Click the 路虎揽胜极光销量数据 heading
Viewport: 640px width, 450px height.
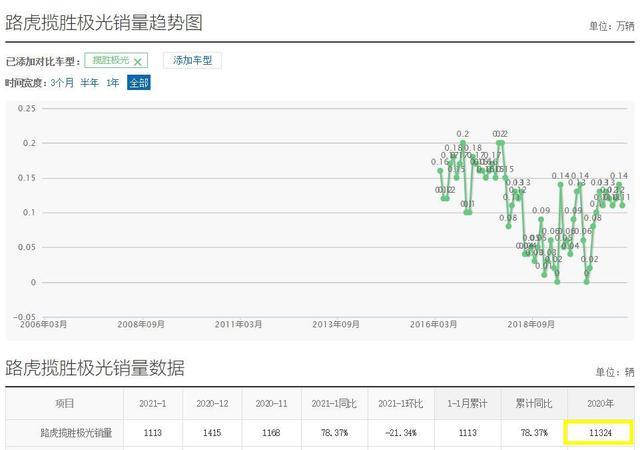point(95,368)
